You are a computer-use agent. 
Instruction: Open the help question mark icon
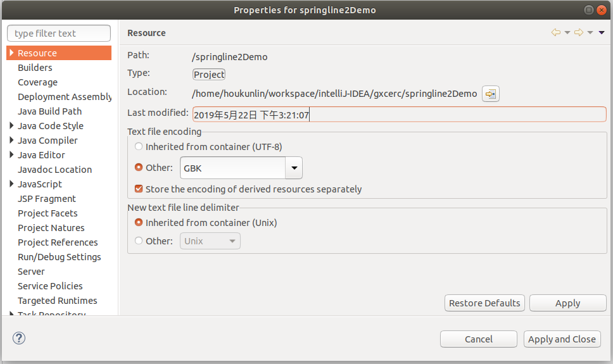point(19,338)
